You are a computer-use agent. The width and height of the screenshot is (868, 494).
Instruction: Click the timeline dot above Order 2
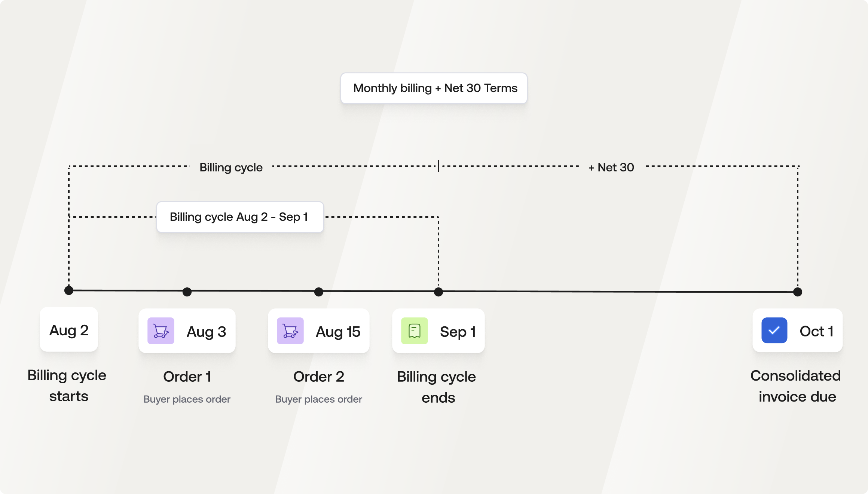(x=319, y=292)
